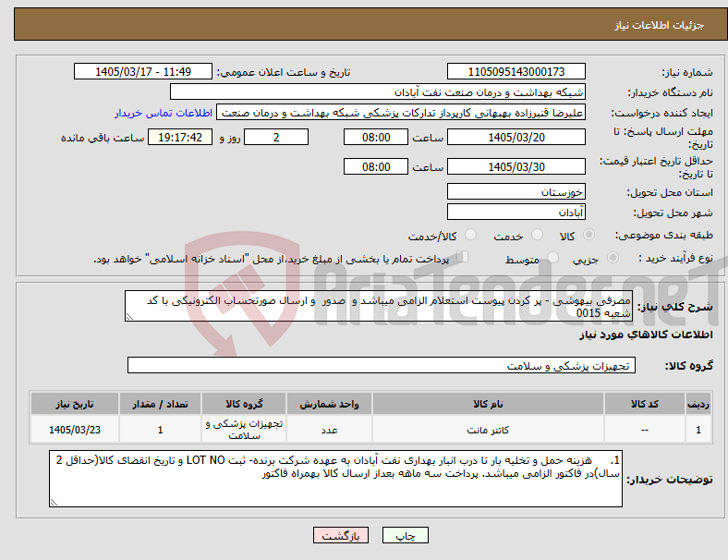728x560 pixels.
Task: Click the گروه کالا column header in the table
Action: (x=244, y=404)
